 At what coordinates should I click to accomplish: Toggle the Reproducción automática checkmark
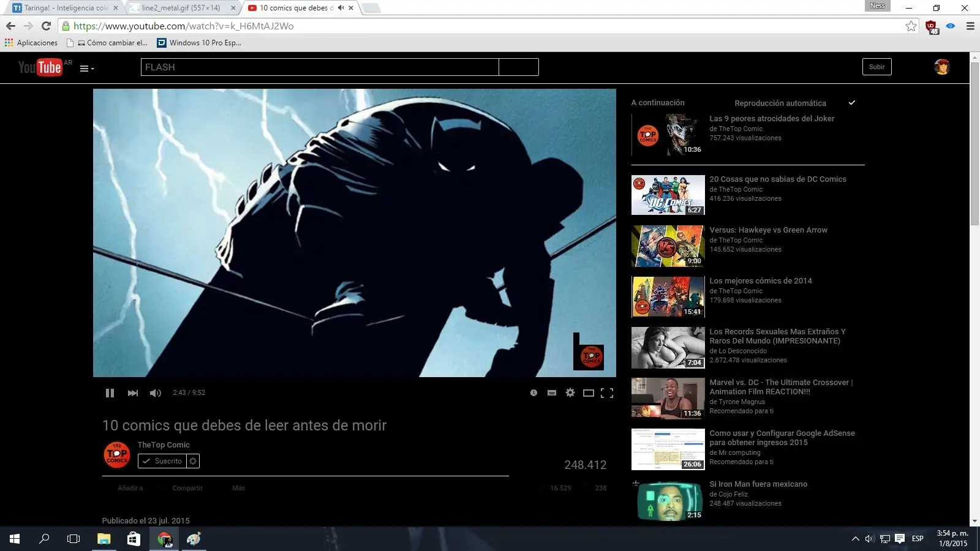852,103
